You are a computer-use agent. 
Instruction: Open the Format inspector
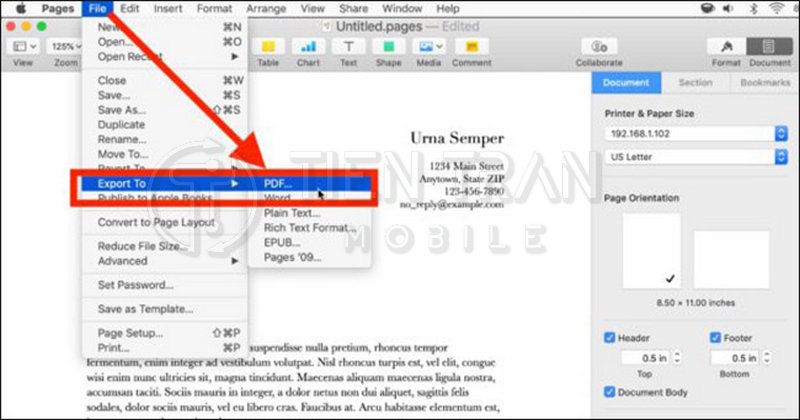(x=727, y=46)
